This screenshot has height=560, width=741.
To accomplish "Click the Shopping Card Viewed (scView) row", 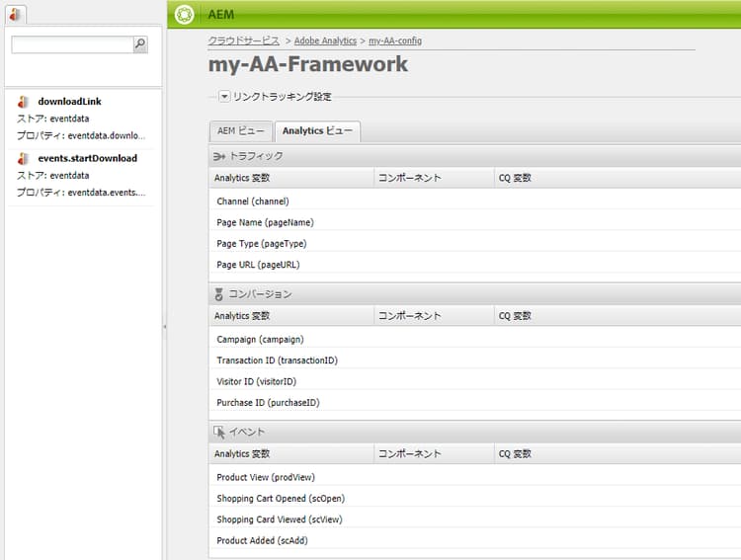I will coord(475,520).
